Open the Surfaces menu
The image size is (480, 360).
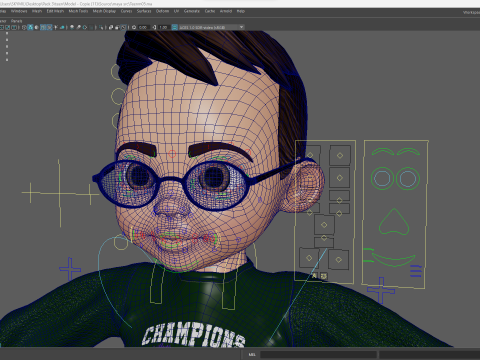[144, 11]
